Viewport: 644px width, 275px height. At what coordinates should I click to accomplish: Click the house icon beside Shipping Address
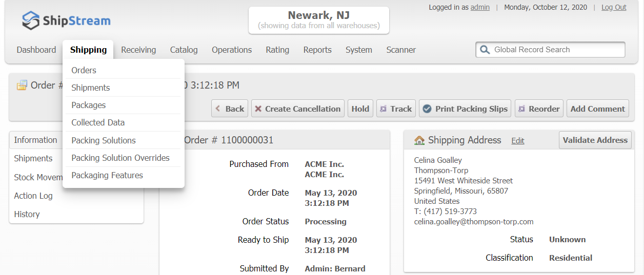419,140
